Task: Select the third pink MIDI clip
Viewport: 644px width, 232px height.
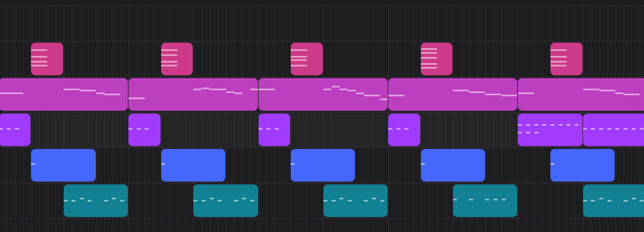Action: (x=307, y=59)
